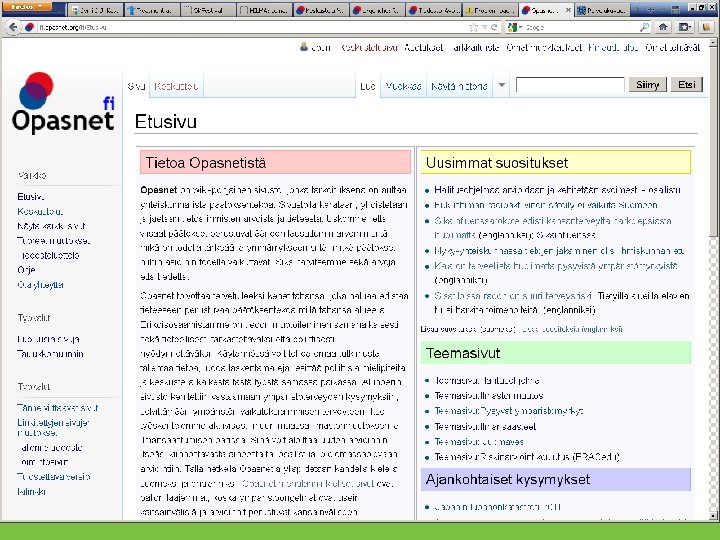Click the browser address bar
Image resolution: width=720 pixels, height=540 pixels.
253,28
